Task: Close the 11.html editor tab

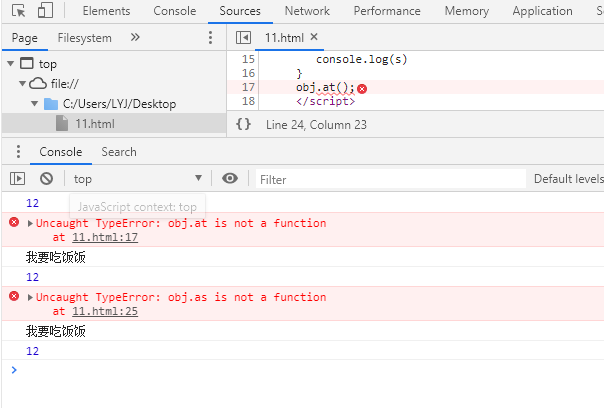Action: [314, 37]
